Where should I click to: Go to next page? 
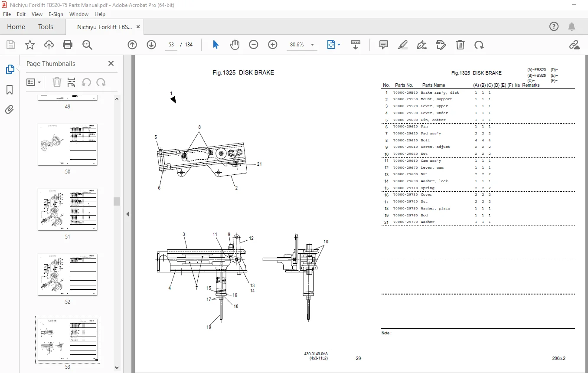point(151,45)
